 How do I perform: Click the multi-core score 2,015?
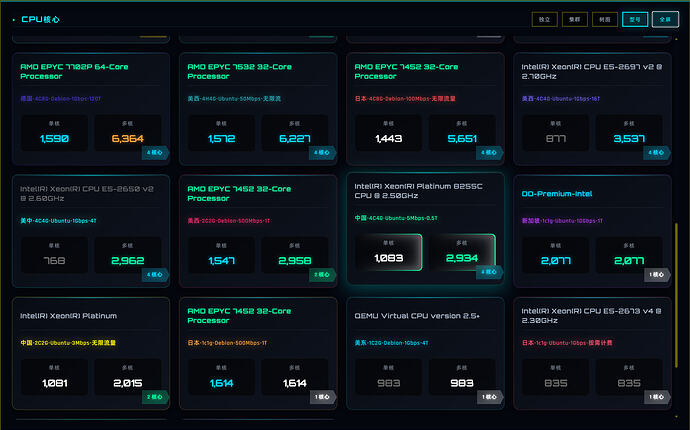click(128, 383)
